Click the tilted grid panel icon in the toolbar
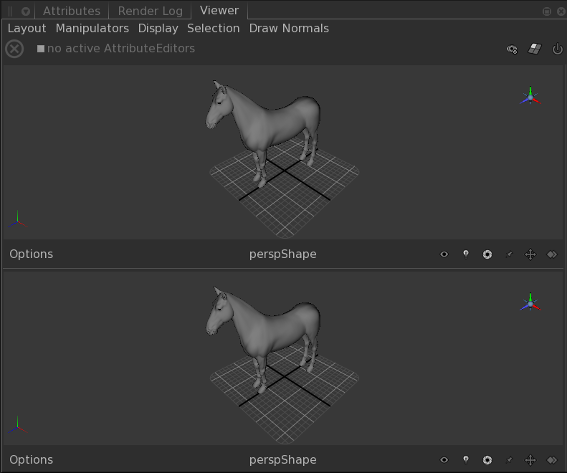This screenshot has width=567, height=473. pos(534,49)
